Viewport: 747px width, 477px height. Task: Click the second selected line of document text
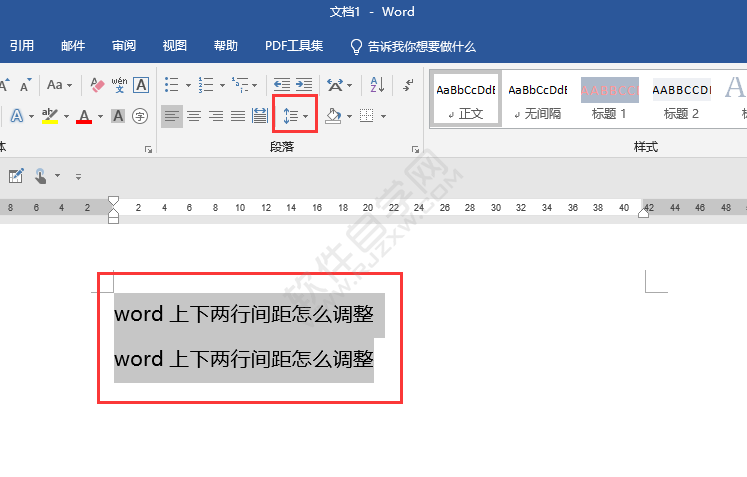(244, 359)
